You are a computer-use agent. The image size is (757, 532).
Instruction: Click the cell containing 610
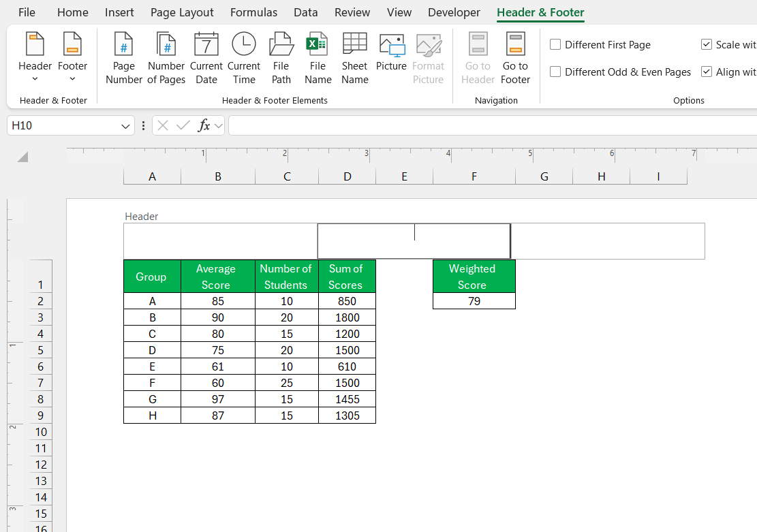(347, 366)
